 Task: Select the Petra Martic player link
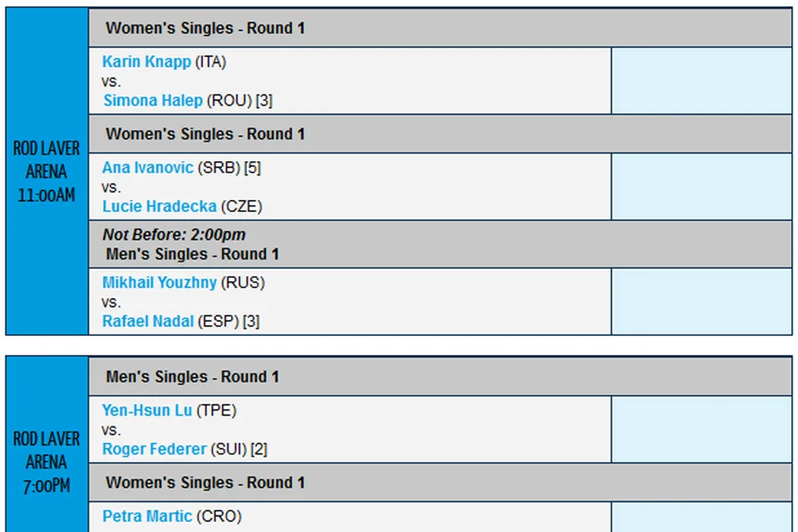point(147,517)
